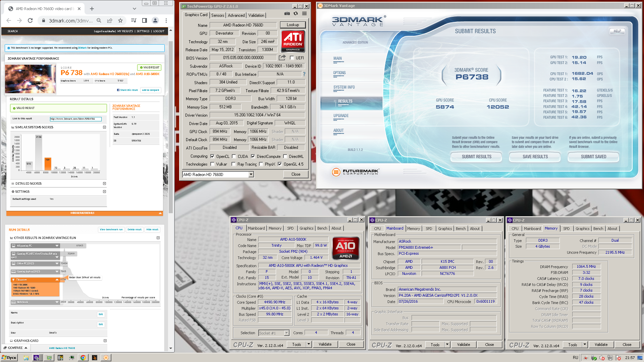Open the GPU selection dropdown in GPU-Z

pos(251,174)
